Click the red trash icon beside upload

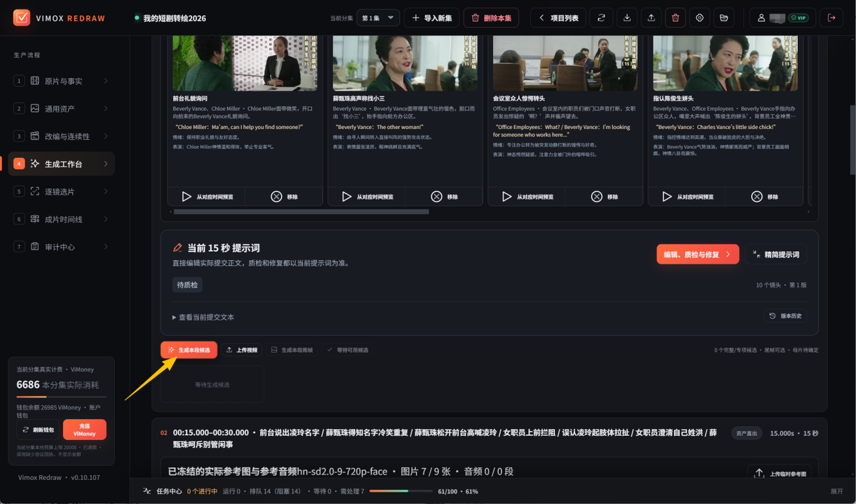pos(675,18)
